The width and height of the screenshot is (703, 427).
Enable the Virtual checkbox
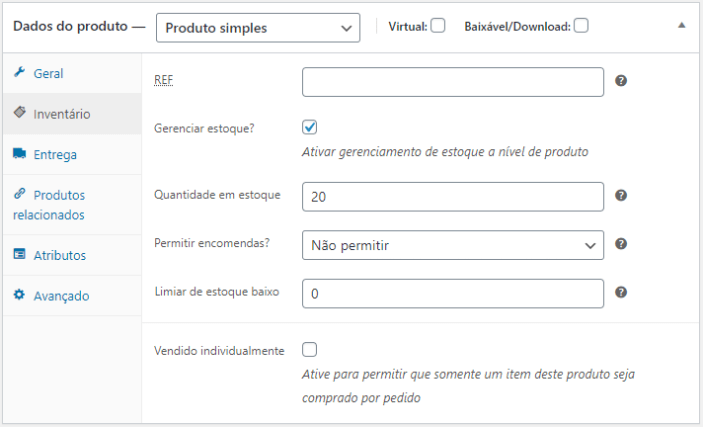(x=438, y=26)
